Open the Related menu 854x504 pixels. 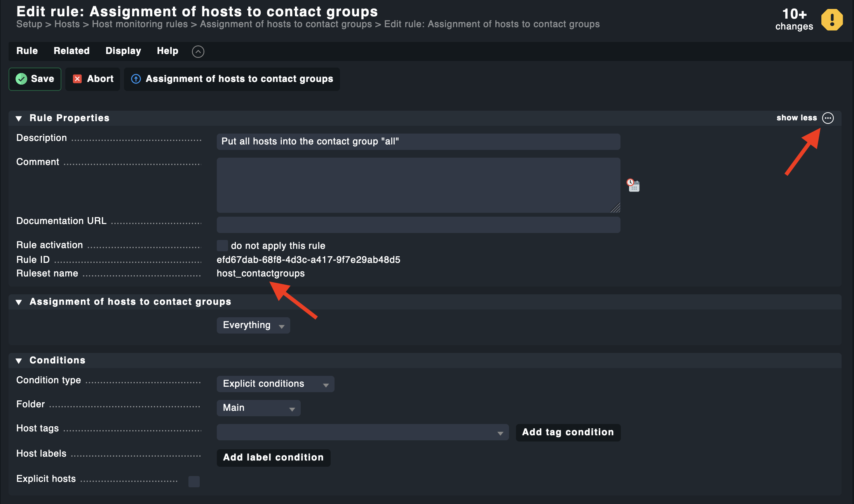71,51
